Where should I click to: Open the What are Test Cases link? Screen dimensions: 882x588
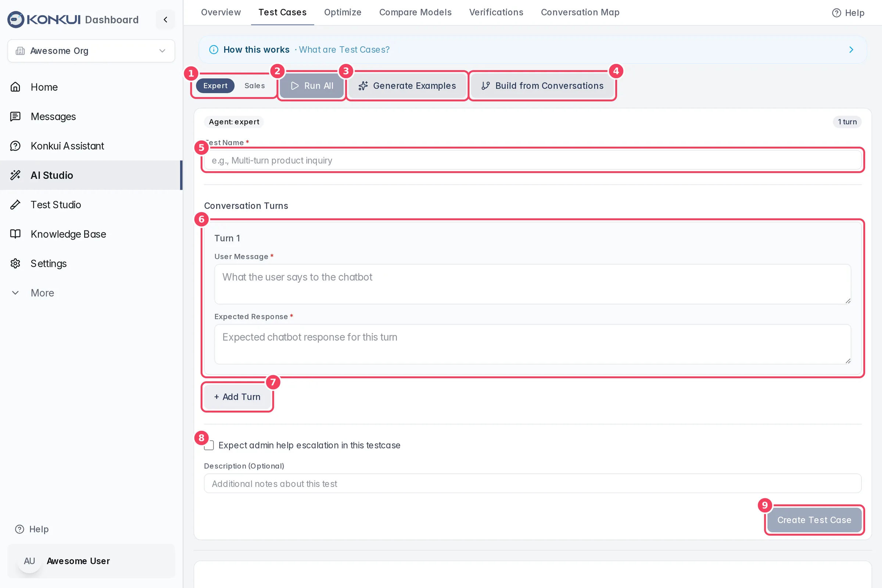[344, 50]
